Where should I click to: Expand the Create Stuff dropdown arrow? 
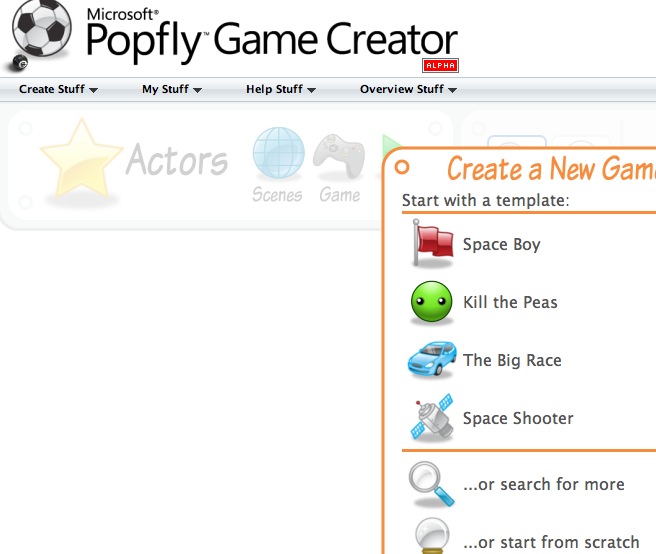point(93,90)
